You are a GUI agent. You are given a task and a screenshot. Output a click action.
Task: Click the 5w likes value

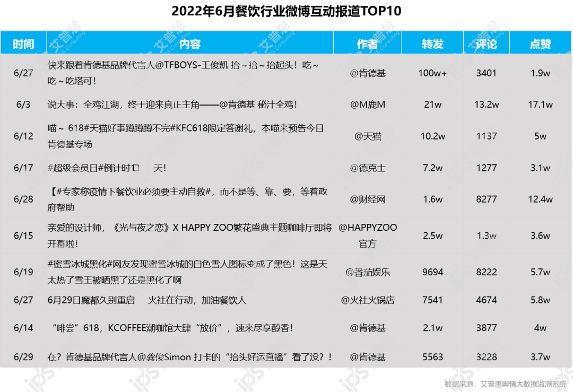click(540, 136)
